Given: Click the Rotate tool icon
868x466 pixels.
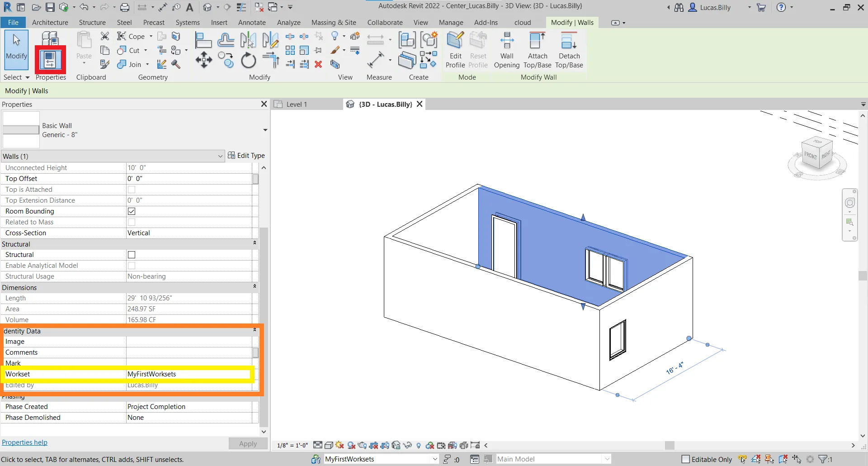Looking at the screenshot, I should tap(248, 61).
